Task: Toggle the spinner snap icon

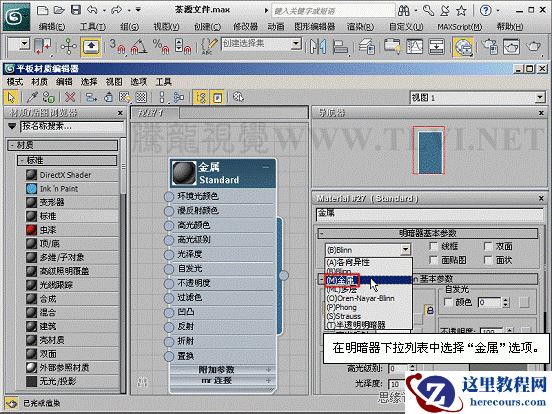Action: pos(183,46)
